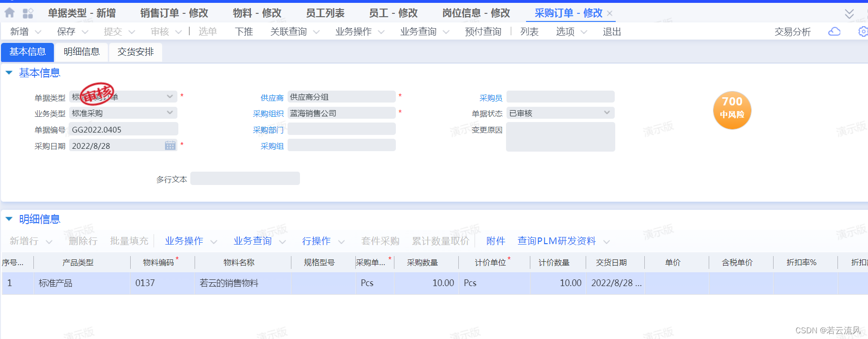Click the 含税单价 column header

[x=741, y=263]
